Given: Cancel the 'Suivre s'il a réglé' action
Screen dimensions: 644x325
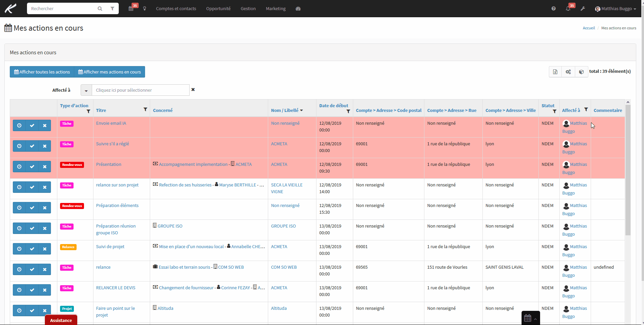Looking at the screenshot, I should 45,146.
